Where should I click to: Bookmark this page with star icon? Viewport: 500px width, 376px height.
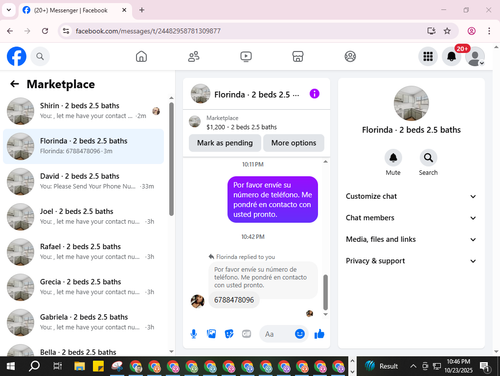click(447, 31)
